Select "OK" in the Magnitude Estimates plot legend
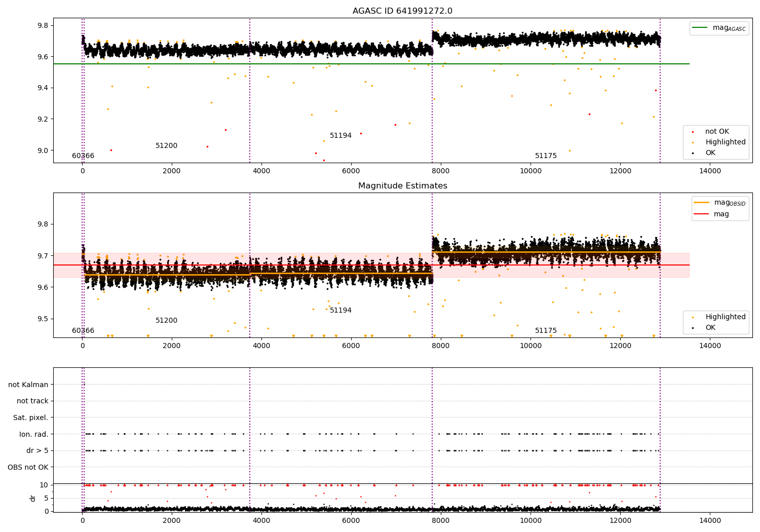 click(x=710, y=328)
